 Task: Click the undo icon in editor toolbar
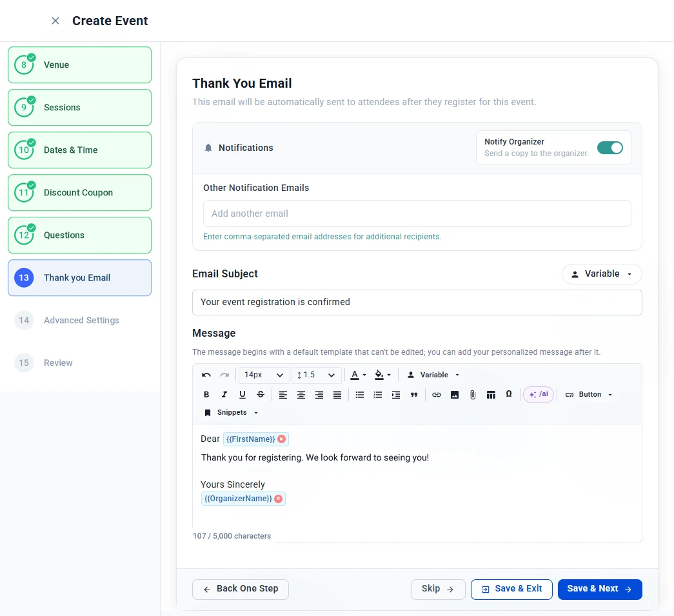(x=206, y=375)
